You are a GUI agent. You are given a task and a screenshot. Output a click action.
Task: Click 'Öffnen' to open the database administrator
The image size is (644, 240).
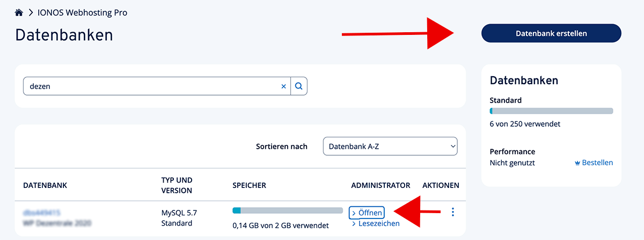pyautogui.click(x=367, y=213)
